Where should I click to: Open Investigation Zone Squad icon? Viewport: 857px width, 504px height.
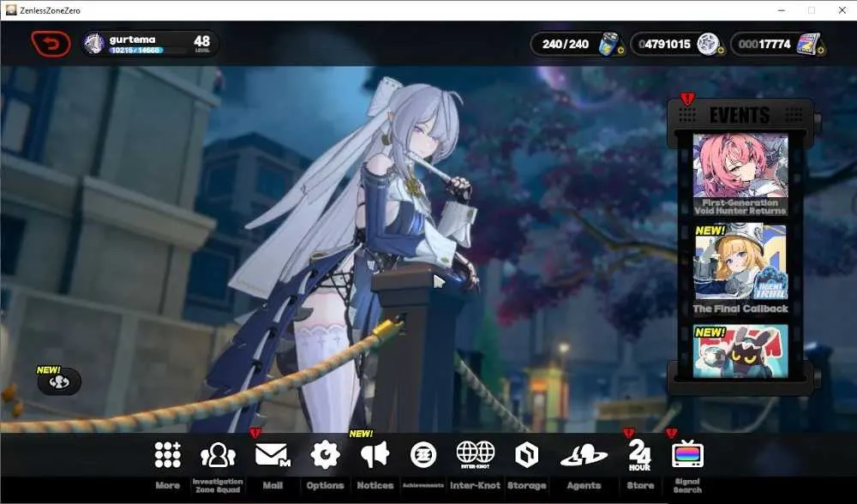point(218,455)
